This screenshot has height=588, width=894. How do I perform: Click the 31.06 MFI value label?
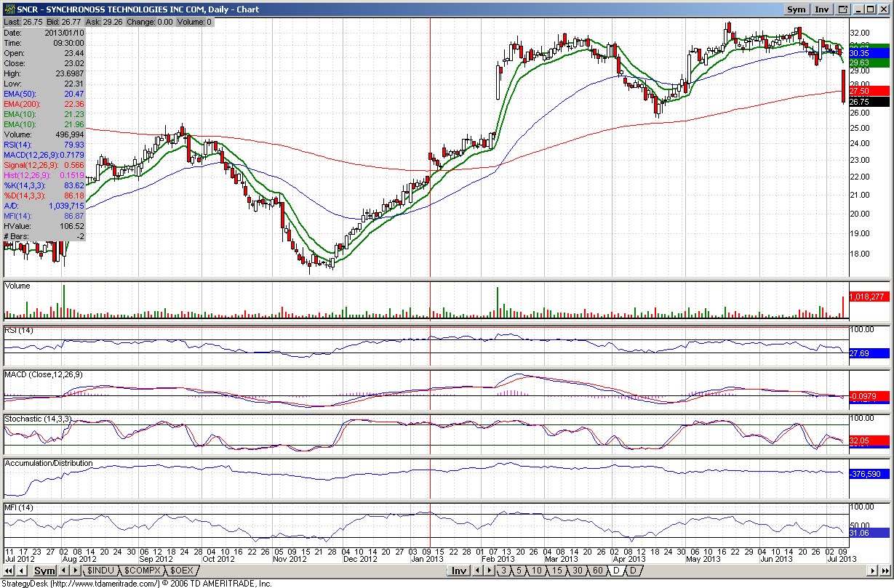point(869,533)
